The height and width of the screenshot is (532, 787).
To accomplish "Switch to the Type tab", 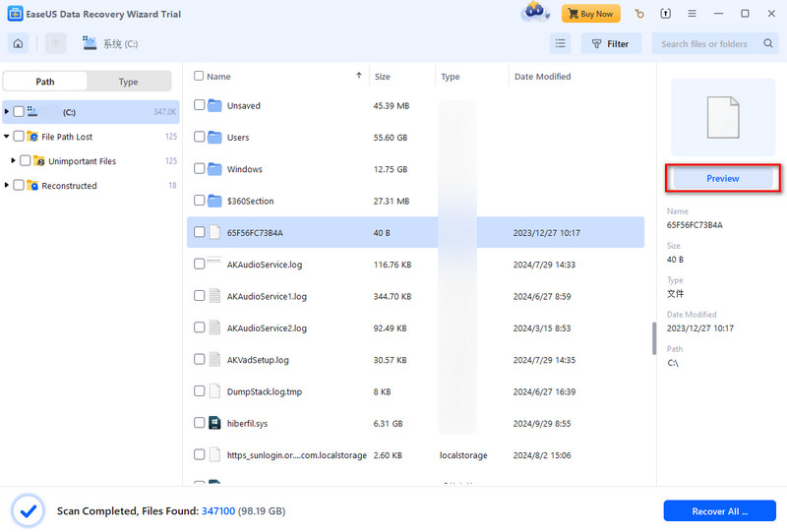I will point(128,82).
